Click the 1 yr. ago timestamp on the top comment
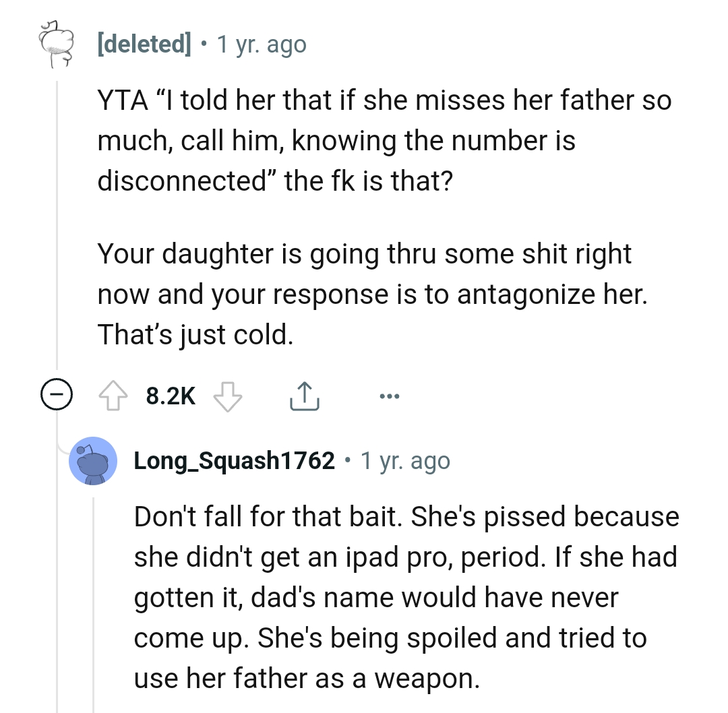728x713 pixels. click(x=260, y=44)
